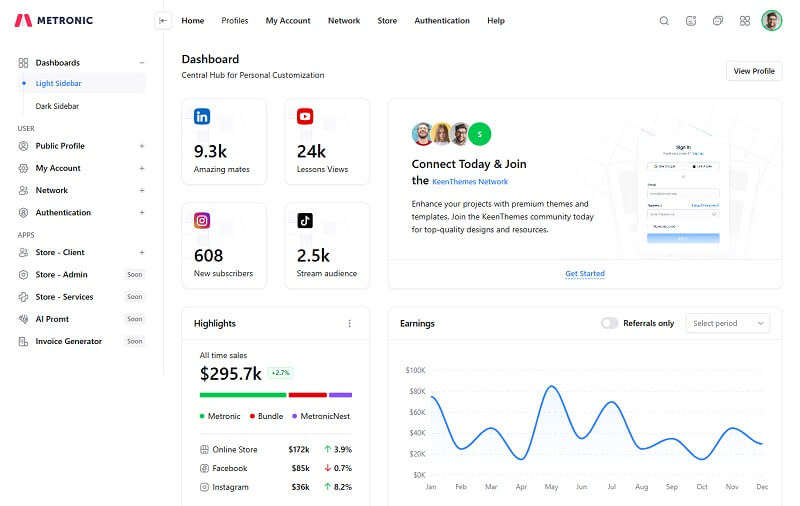The image size is (800, 506).
Task: Click the AI Promt sidebar icon
Action: (23, 319)
